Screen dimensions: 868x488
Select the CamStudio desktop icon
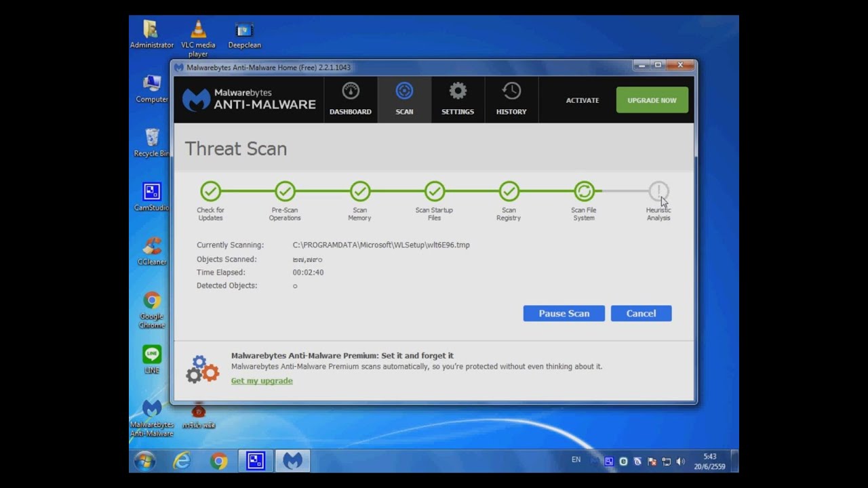(152, 197)
